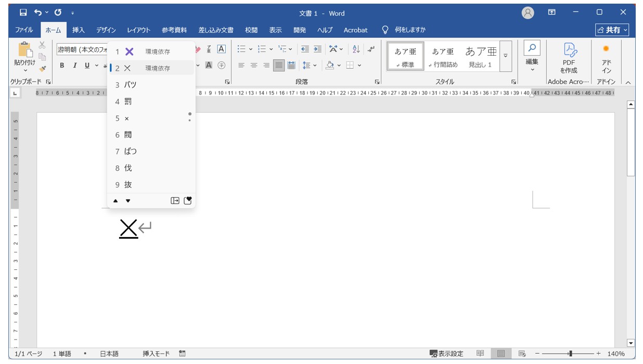The height and width of the screenshot is (364, 643).
Task: Click the distributed alignment icon
Action: pyautogui.click(x=291, y=65)
